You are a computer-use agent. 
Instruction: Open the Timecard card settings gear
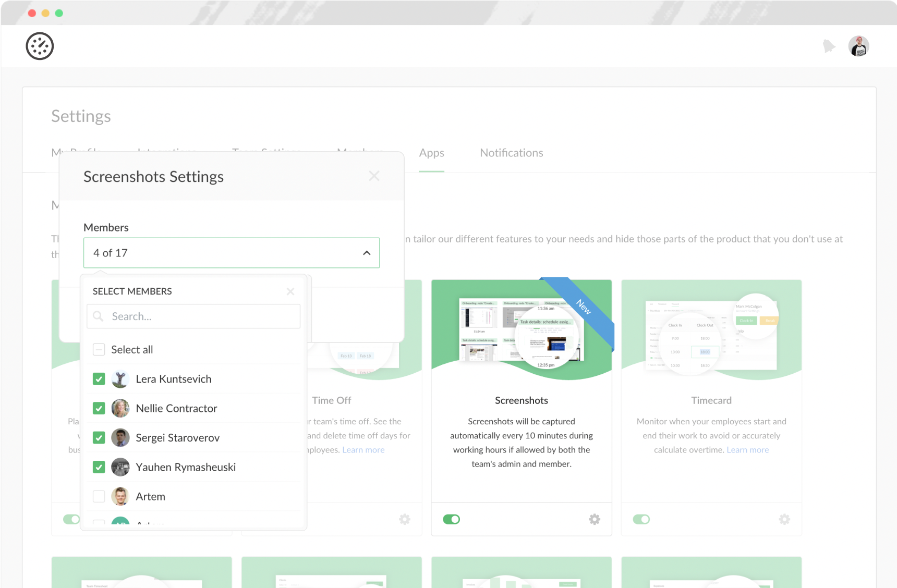point(784,519)
